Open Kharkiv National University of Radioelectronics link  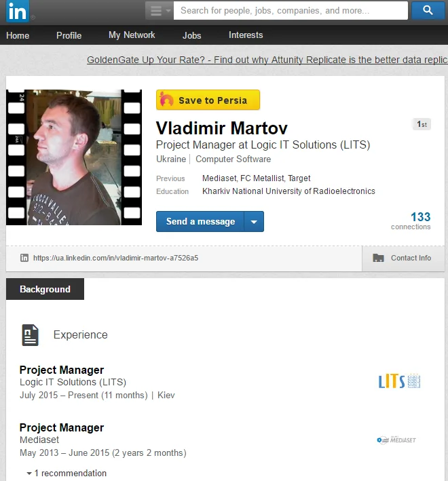pos(288,191)
